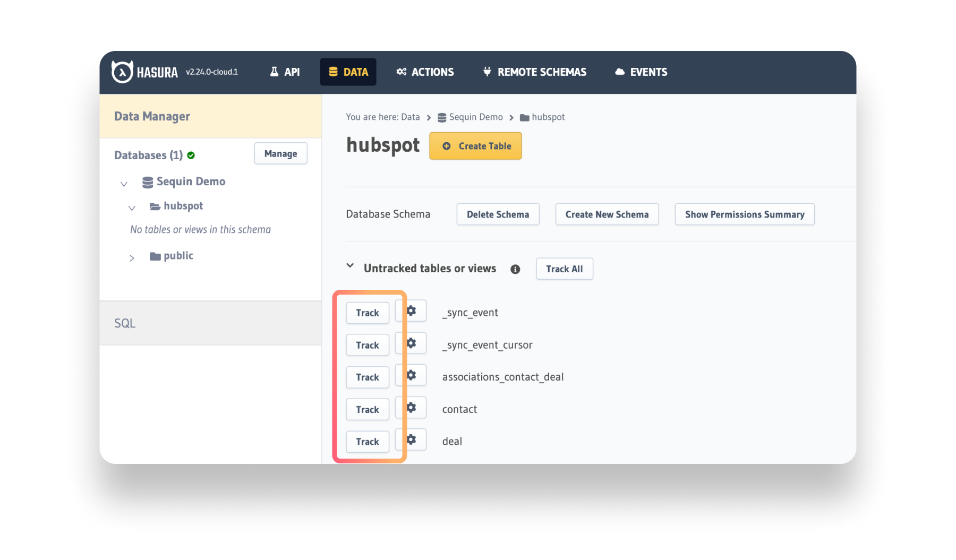Go to REMOTE SCHEMAS tab
This screenshot has width=956, height=560.
click(x=535, y=72)
